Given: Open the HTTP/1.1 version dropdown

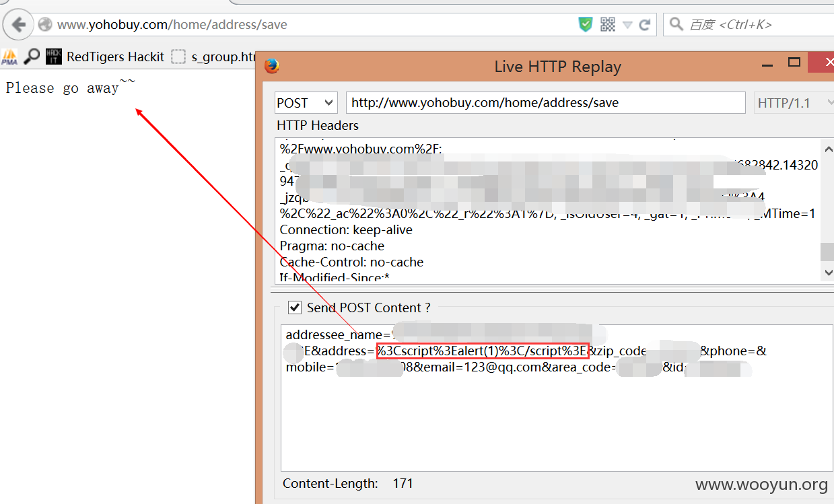Looking at the screenshot, I should pyautogui.click(x=794, y=103).
